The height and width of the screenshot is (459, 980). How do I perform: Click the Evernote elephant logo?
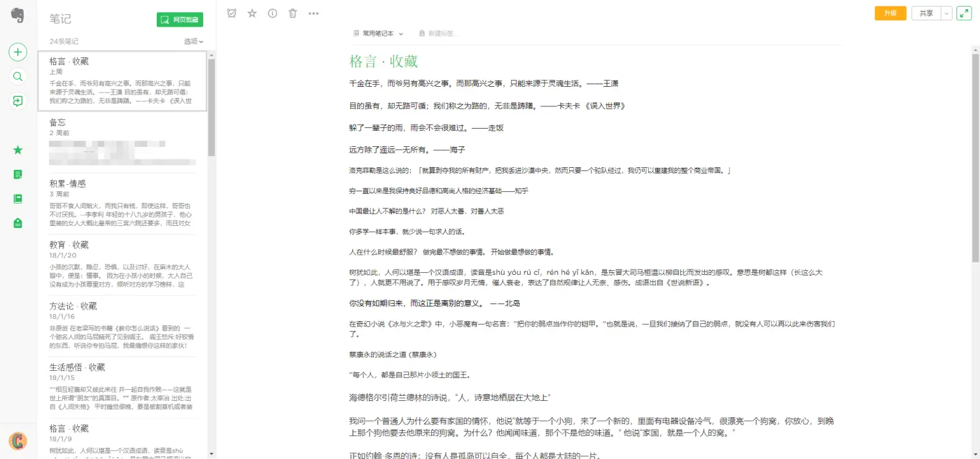tap(18, 15)
